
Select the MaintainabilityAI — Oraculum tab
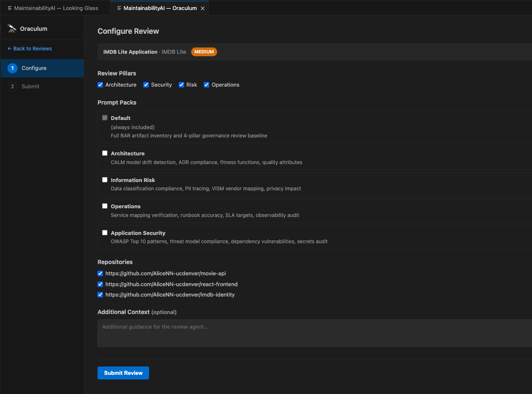coord(158,7)
